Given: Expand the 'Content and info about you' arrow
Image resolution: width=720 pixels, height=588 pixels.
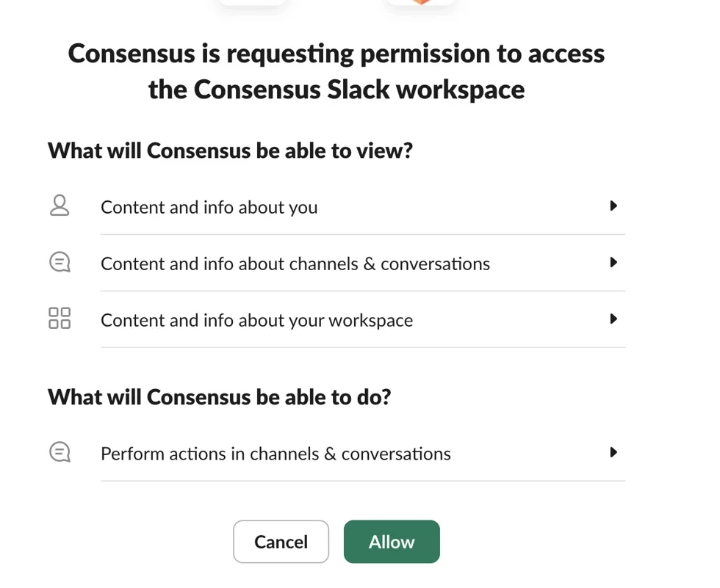Looking at the screenshot, I should (613, 206).
